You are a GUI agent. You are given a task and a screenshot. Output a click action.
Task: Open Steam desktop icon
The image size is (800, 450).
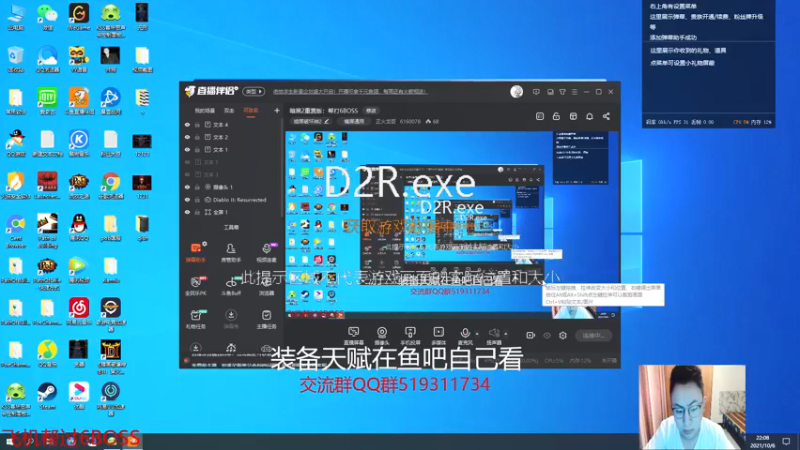(x=47, y=396)
